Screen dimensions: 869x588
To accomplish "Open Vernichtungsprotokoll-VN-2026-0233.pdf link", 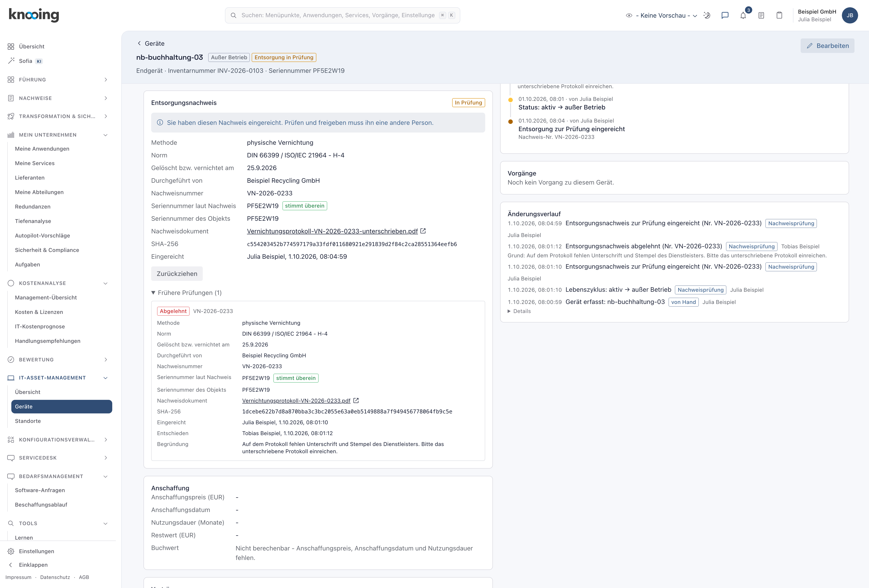I will (x=296, y=401).
